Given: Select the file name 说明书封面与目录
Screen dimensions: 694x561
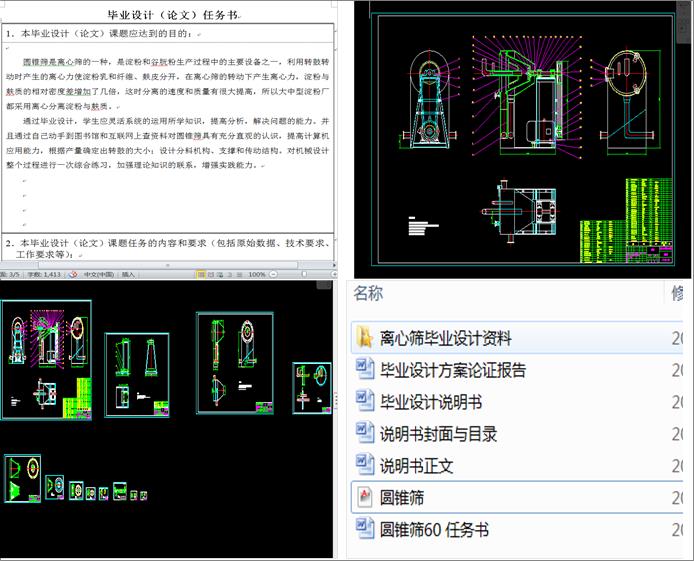Looking at the screenshot, I should [x=438, y=434].
